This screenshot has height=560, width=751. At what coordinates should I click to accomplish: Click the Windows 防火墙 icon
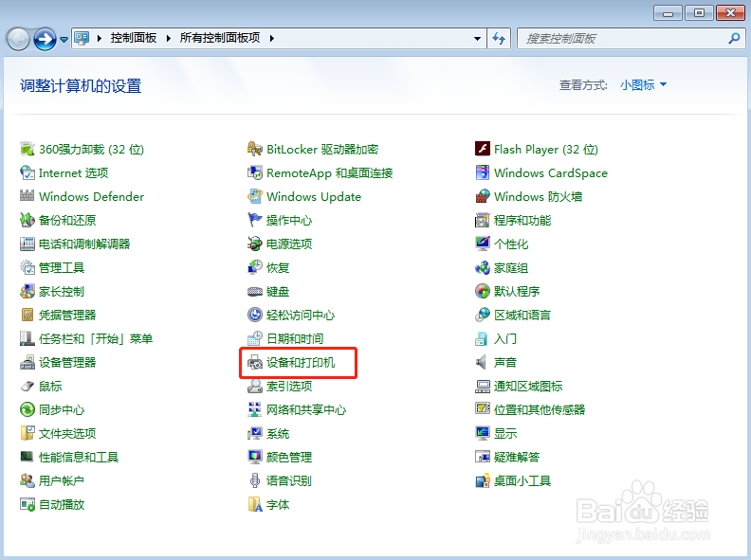(x=483, y=196)
